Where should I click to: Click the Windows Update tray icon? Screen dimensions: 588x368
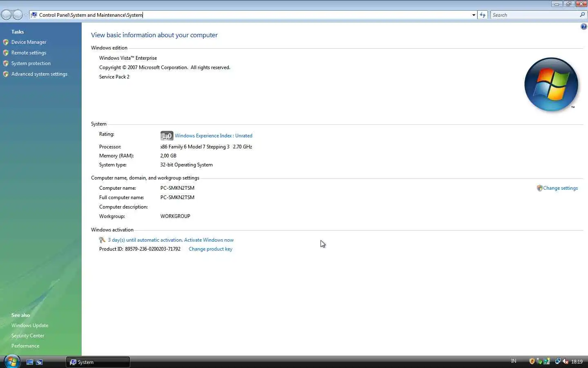[x=547, y=361]
